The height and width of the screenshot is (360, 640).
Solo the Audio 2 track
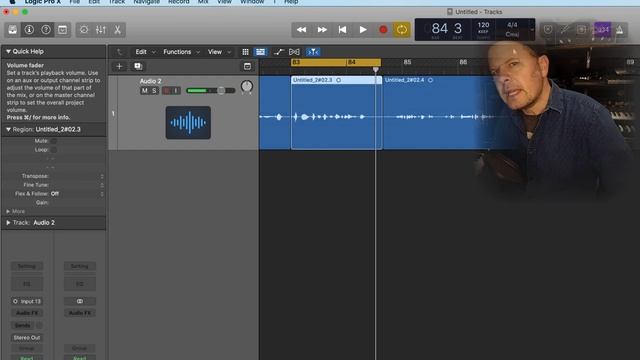click(x=154, y=91)
